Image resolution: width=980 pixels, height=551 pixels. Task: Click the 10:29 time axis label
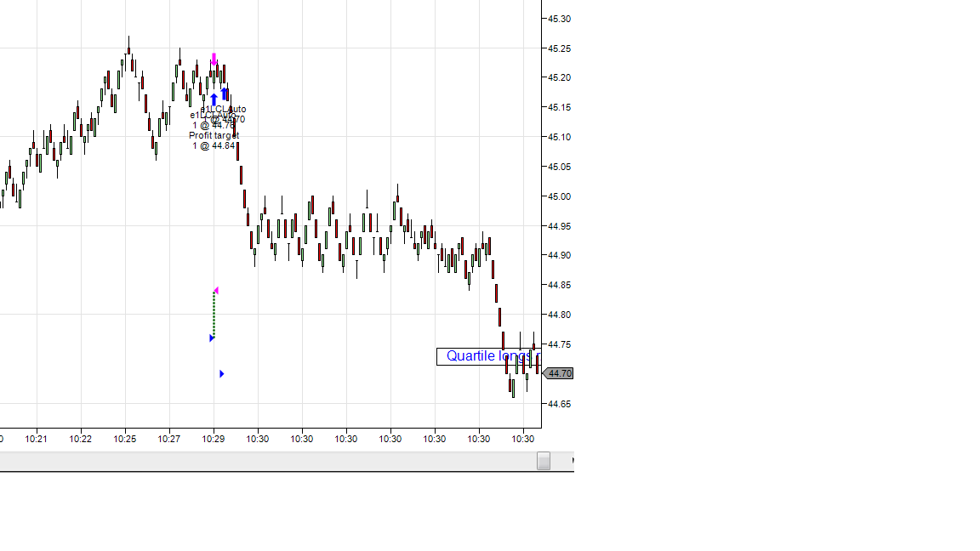click(x=214, y=439)
